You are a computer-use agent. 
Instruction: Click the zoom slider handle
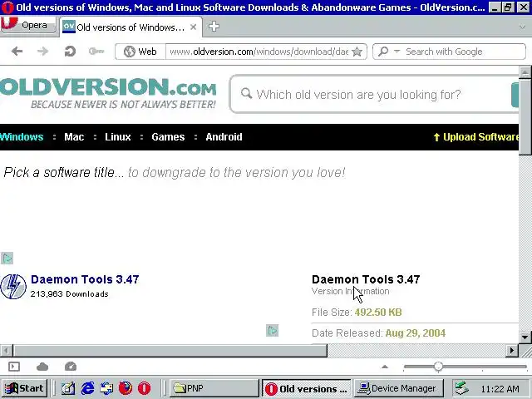438,367
